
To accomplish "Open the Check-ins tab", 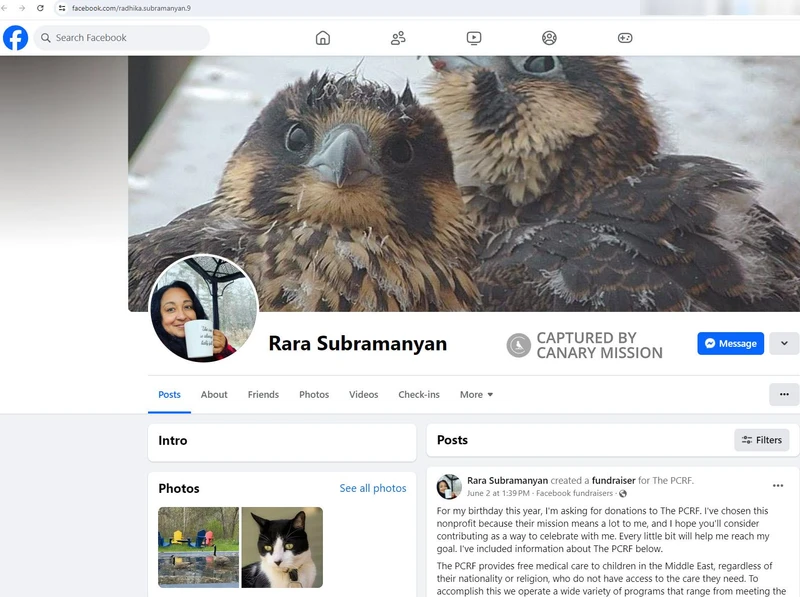I will pos(418,394).
